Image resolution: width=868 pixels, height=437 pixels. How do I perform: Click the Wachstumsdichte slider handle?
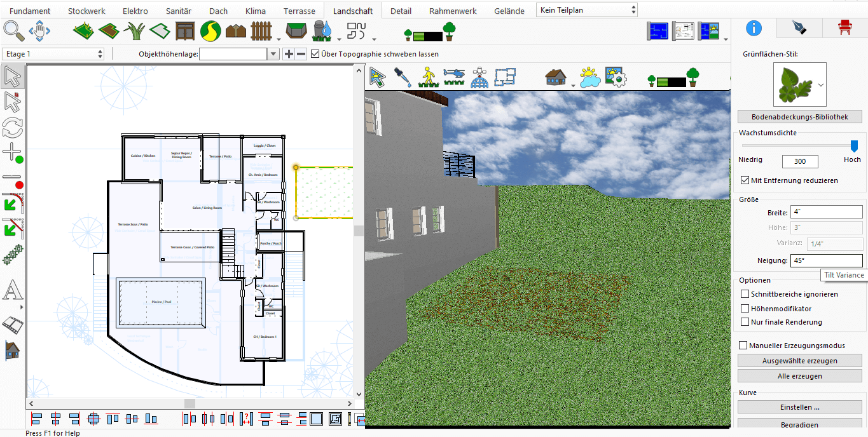pyautogui.click(x=854, y=146)
